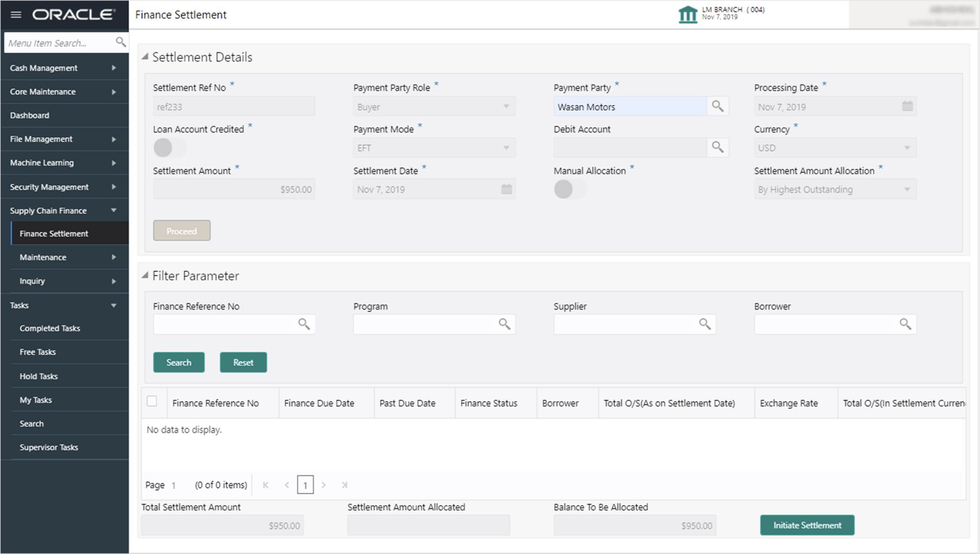980x554 pixels.
Task: Click the hamburger menu icon beside the Oracle logo
Action: coord(16,15)
